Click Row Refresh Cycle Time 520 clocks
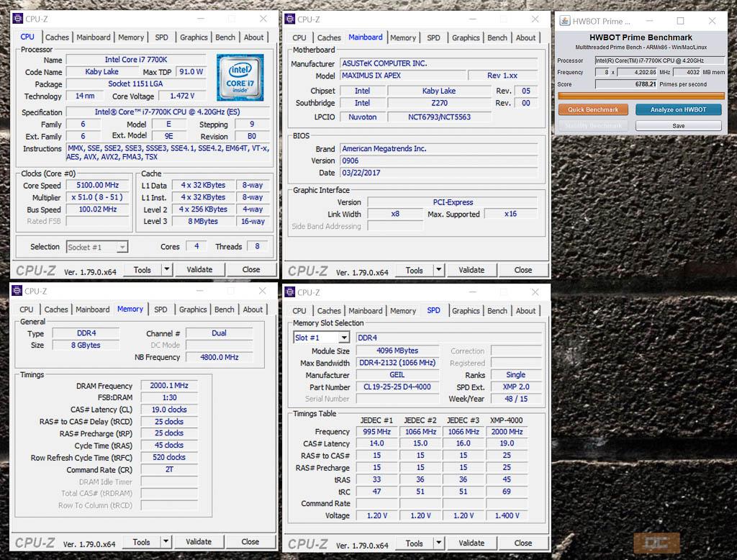This screenshot has width=737, height=560. (x=169, y=457)
